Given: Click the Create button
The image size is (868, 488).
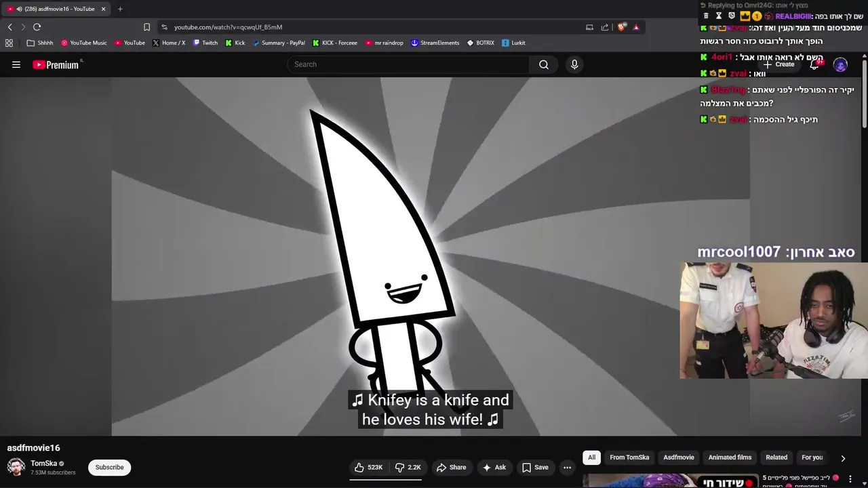Looking at the screenshot, I should (778, 64).
